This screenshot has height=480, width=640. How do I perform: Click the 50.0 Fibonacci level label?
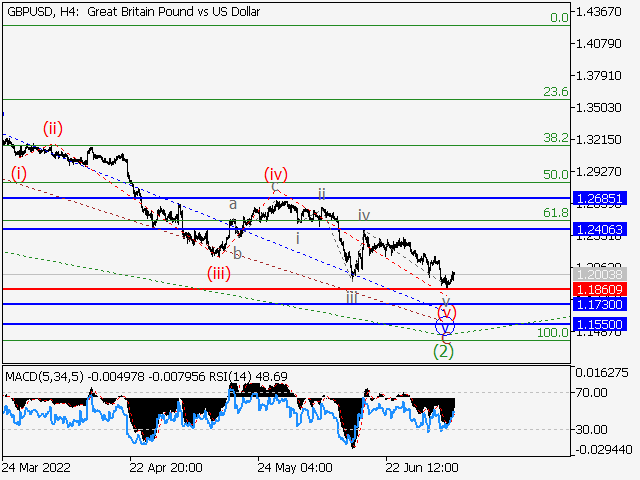[x=556, y=175]
